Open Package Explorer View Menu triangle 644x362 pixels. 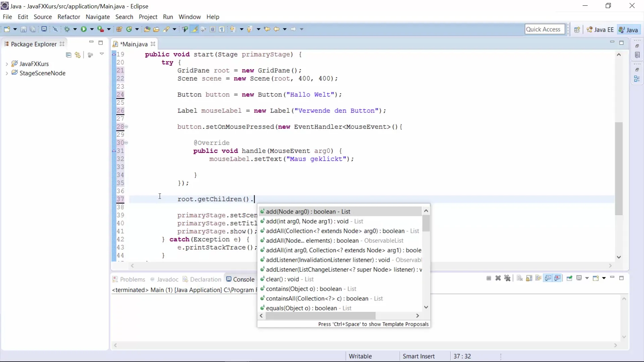102,54
